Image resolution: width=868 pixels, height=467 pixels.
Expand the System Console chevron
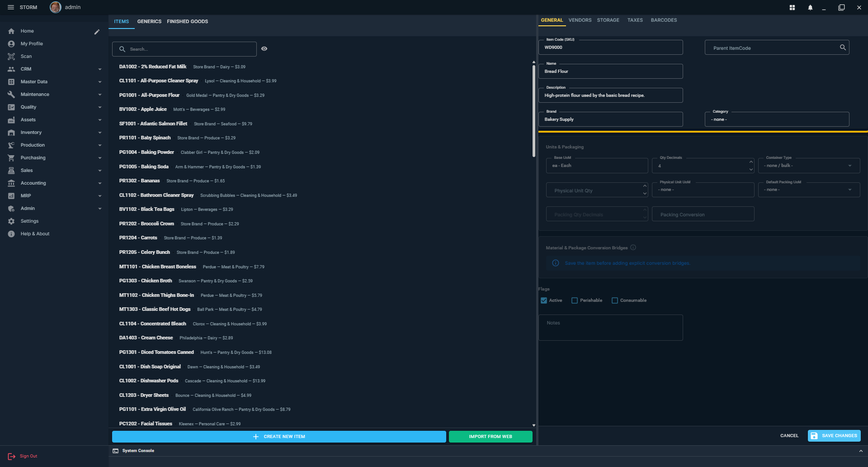[861, 451]
